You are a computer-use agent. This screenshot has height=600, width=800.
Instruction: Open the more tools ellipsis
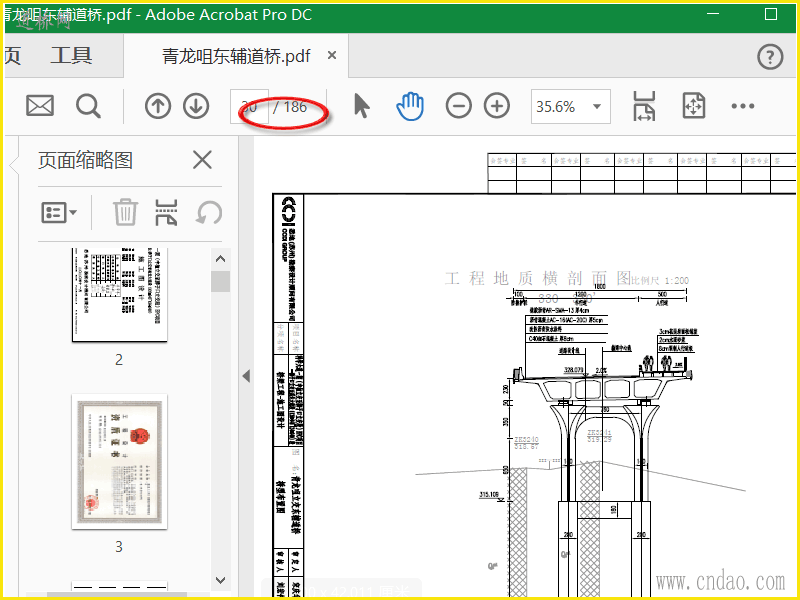[x=742, y=106]
